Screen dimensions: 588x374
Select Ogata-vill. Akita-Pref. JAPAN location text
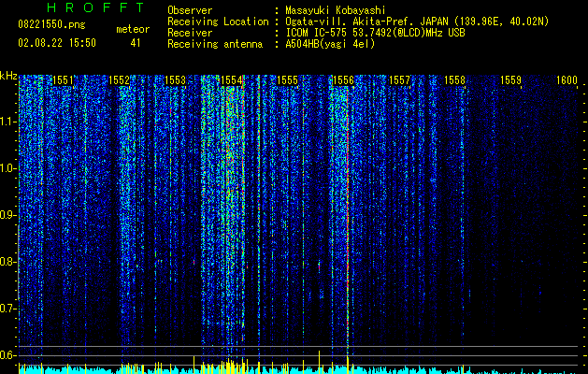pyautogui.click(x=417, y=22)
